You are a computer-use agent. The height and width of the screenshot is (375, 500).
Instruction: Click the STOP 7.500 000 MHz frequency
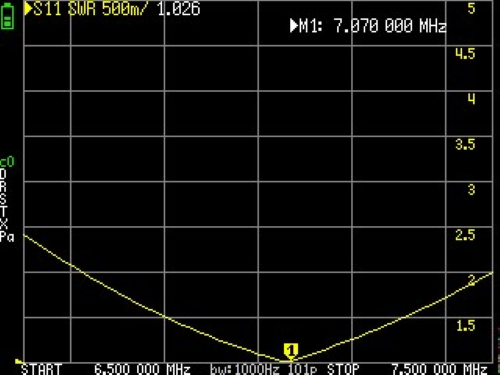[x=407, y=369]
